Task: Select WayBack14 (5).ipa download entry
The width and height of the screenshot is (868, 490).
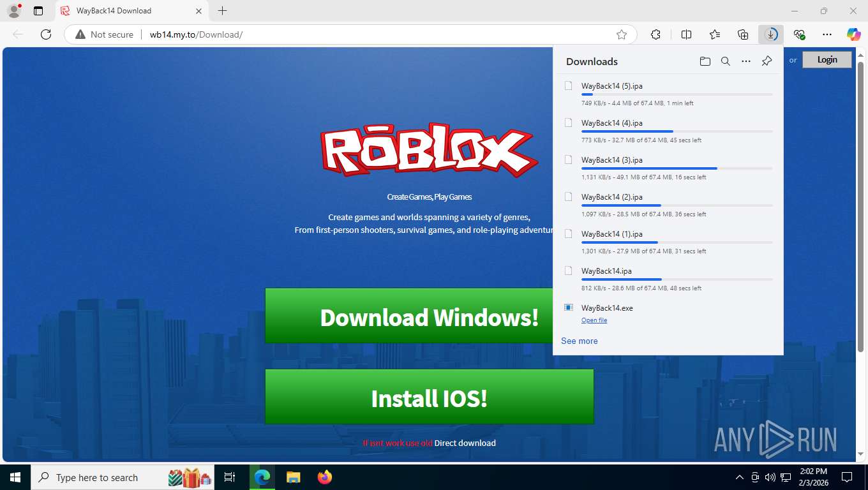Action: [x=668, y=93]
